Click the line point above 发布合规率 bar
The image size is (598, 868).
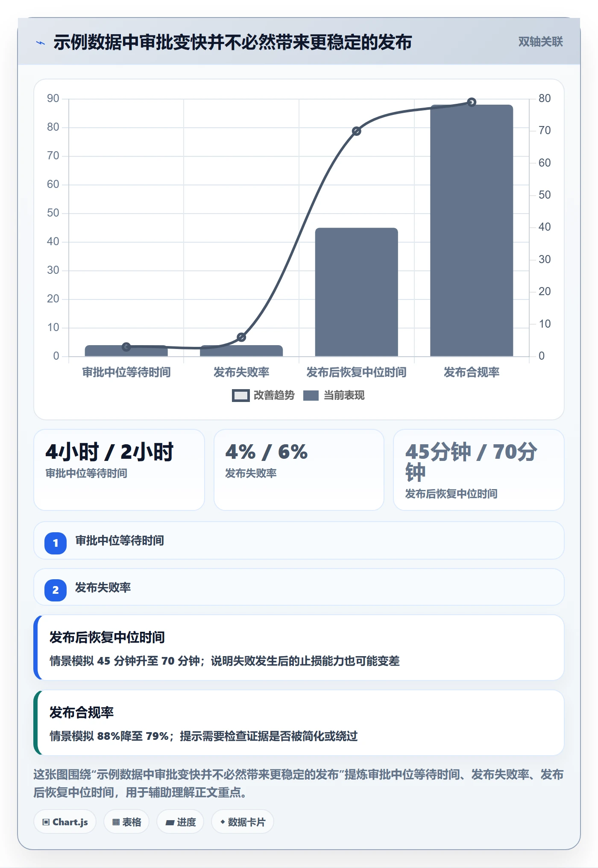point(472,102)
